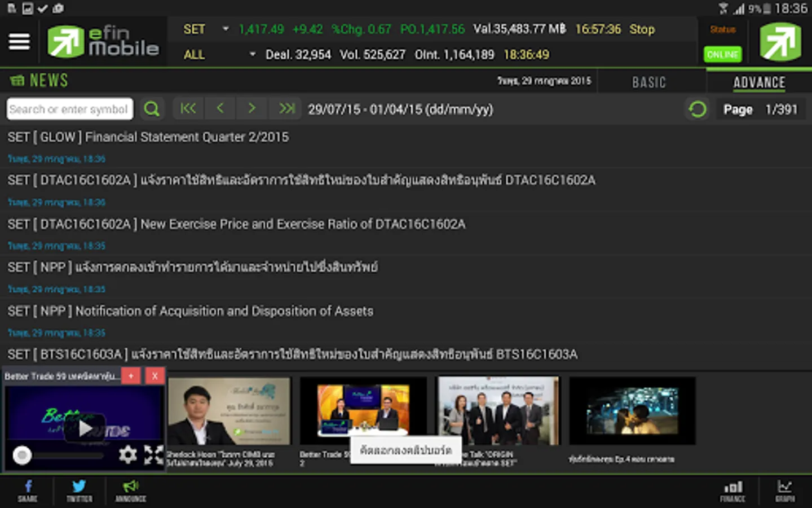Select the Better Trade 2 studio thumbnail

tap(363, 411)
